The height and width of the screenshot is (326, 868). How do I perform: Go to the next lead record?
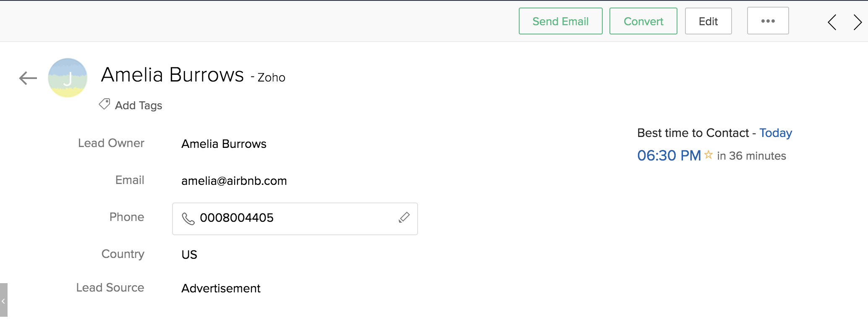pyautogui.click(x=857, y=22)
